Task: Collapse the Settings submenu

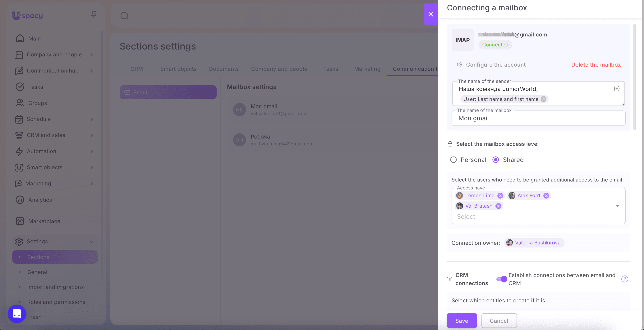Action: tap(92, 242)
